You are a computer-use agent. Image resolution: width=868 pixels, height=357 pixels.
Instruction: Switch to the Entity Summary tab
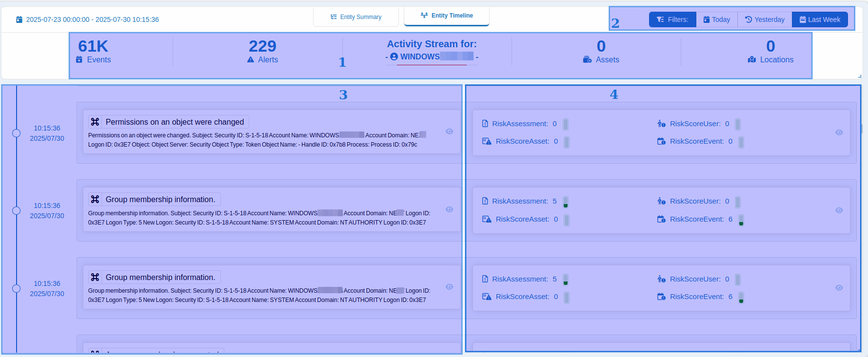356,17
